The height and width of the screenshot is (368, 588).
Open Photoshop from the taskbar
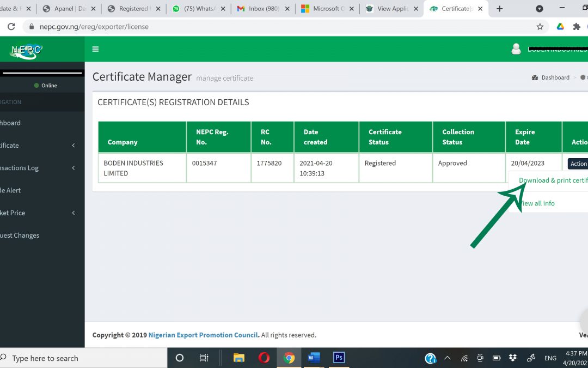click(x=339, y=358)
